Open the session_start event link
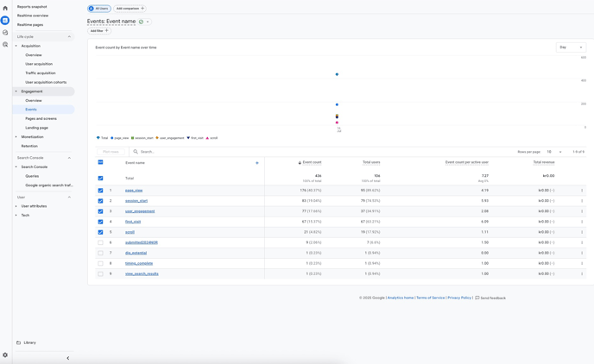594x364 pixels. (x=136, y=201)
